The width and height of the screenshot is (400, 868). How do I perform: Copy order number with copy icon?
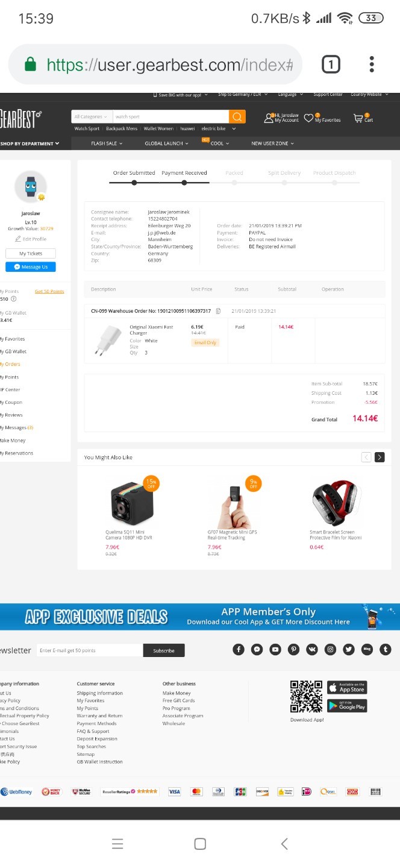[x=218, y=311]
